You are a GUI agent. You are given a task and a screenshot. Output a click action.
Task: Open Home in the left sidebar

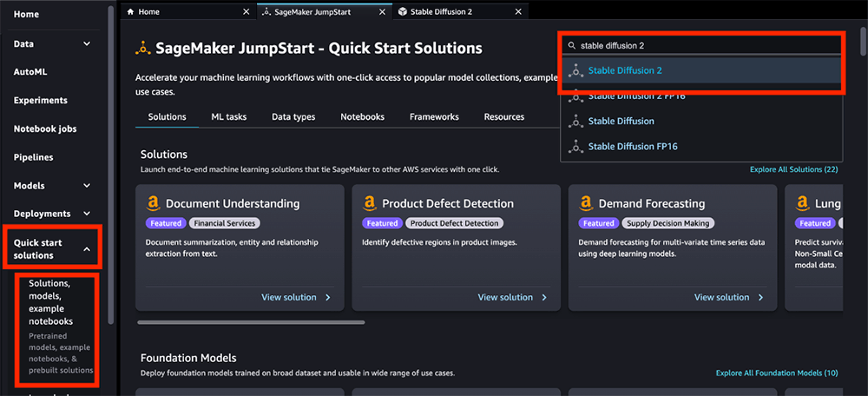(27, 15)
